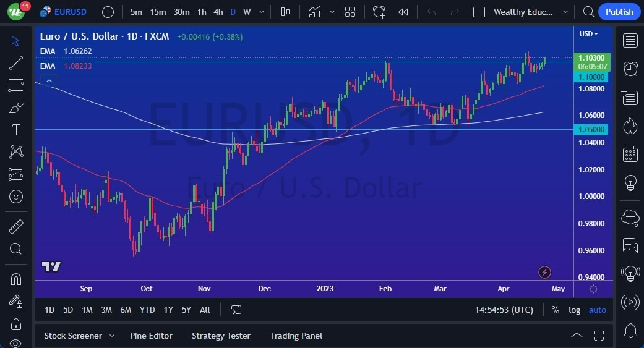The width and height of the screenshot is (644, 348).
Task: Toggle magnet mode for drawings
Action: tap(15, 279)
